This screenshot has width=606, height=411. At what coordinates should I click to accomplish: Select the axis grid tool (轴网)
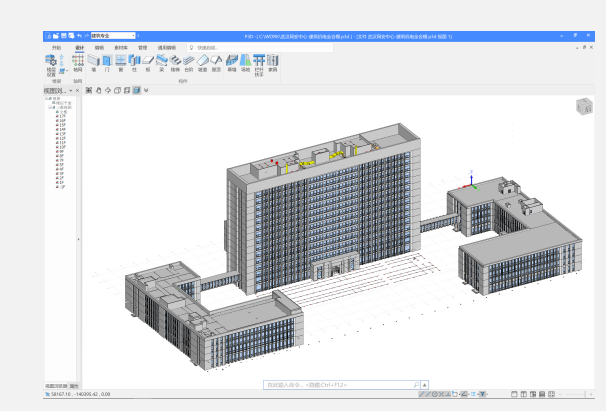pyautogui.click(x=78, y=63)
